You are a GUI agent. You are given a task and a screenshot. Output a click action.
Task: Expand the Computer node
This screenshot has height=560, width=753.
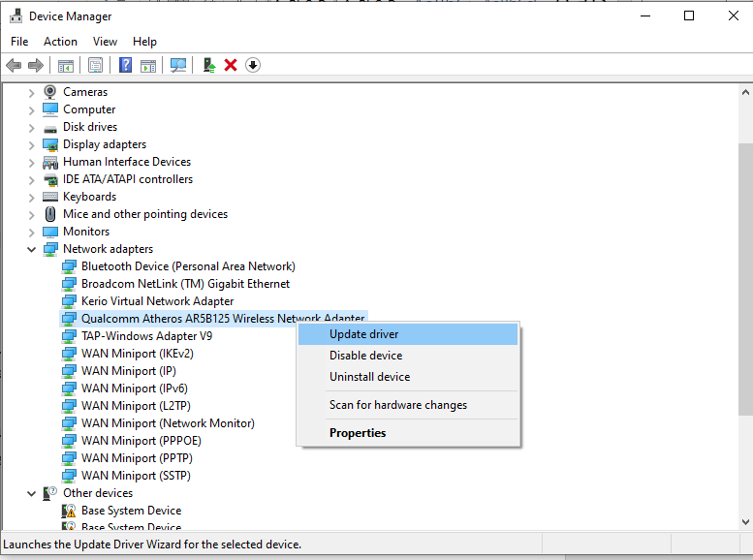click(31, 110)
